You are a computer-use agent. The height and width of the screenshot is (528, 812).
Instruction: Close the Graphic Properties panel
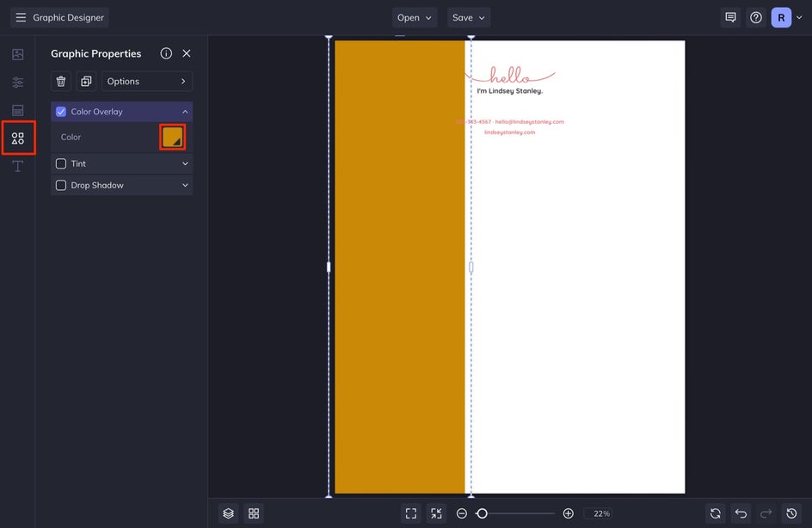[187, 53]
